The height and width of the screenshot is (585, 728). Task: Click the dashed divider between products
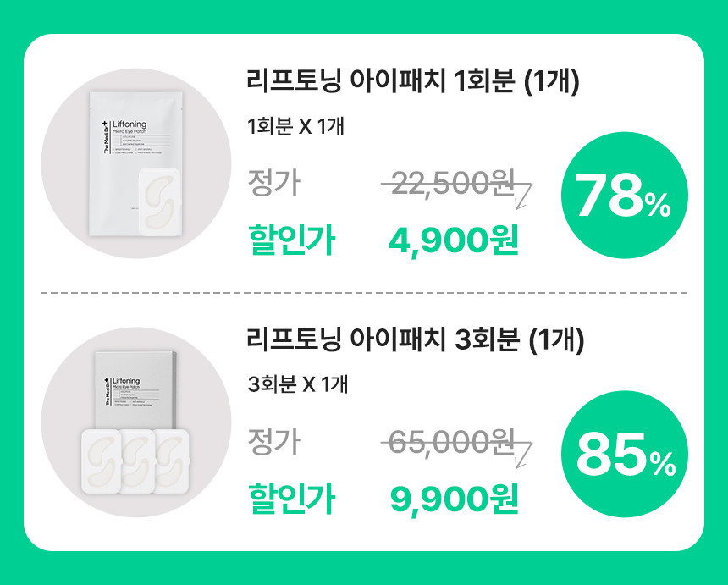pos(364,293)
